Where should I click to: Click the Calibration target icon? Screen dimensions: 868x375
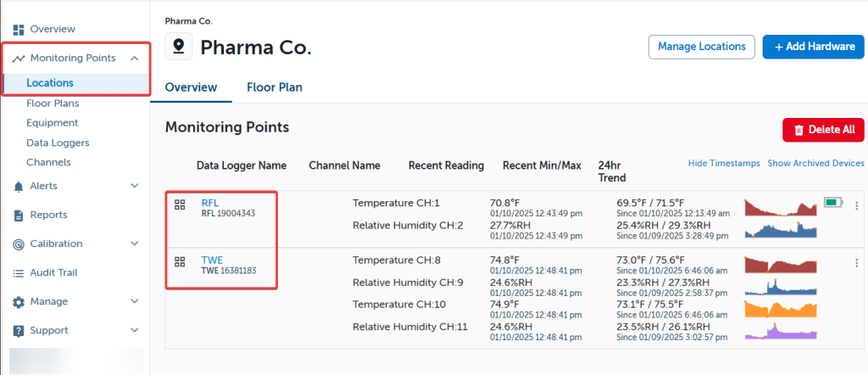pyautogui.click(x=19, y=244)
